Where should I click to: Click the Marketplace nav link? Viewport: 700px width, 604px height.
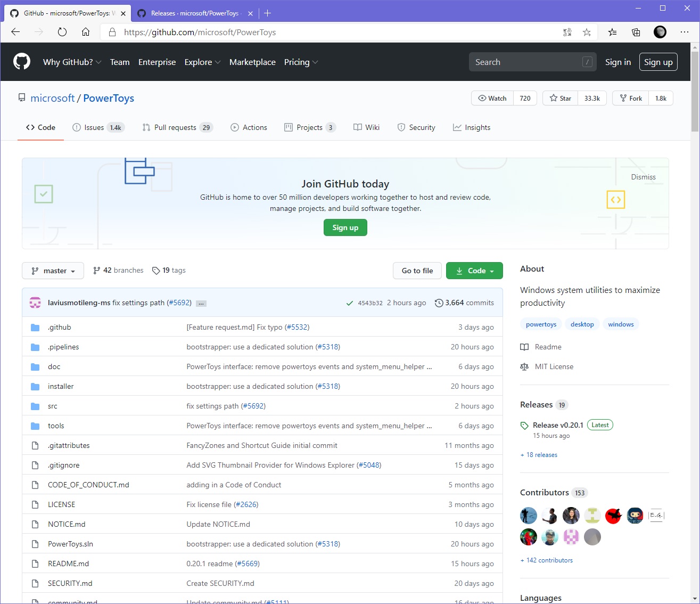(252, 62)
